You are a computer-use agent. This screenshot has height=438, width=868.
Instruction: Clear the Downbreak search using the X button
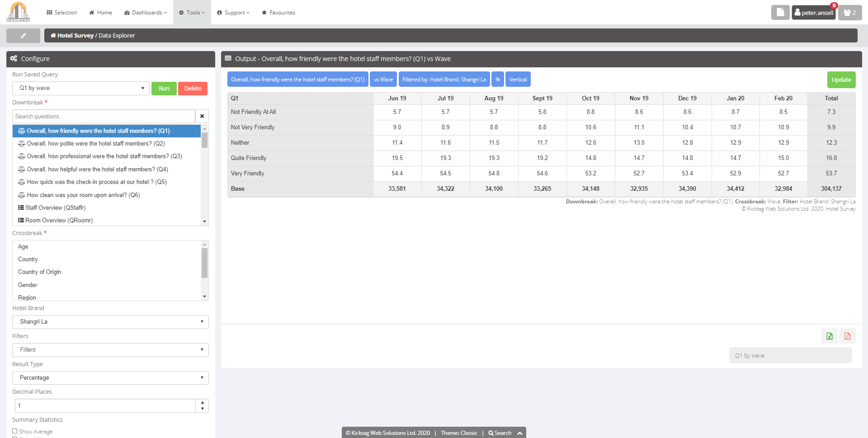click(202, 116)
